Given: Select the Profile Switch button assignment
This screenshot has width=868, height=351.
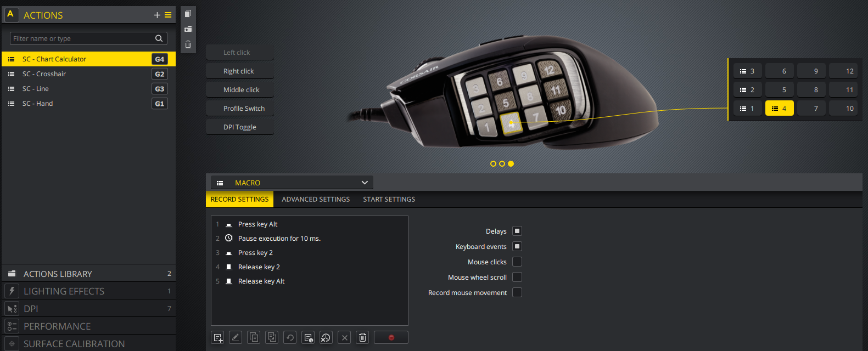Looking at the screenshot, I should click(239, 109).
